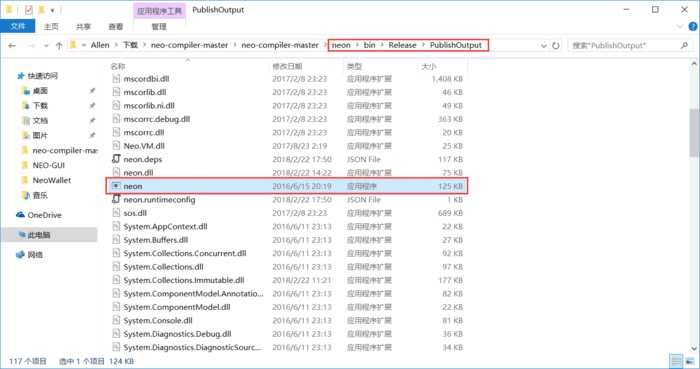Click bin in the address breadcrumb
Image resolution: width=700 pixels, height=369 pixels.
coord(369,46)
